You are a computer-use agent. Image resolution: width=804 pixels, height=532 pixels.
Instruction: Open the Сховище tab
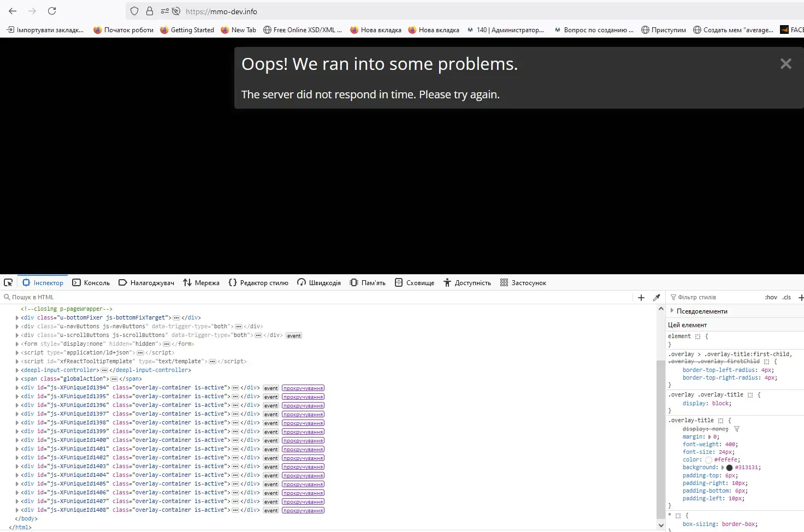coord(415,282)
